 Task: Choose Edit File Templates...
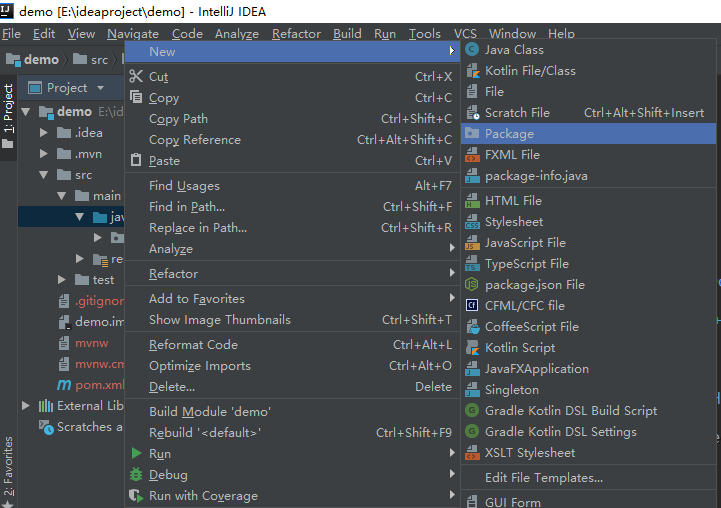click(x=589, y=478)
